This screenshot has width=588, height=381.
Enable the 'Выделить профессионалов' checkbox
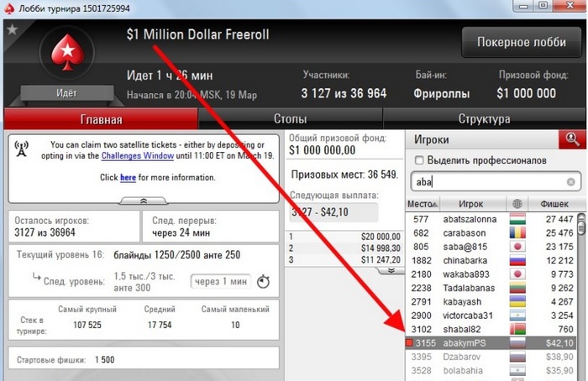point(419,160)
